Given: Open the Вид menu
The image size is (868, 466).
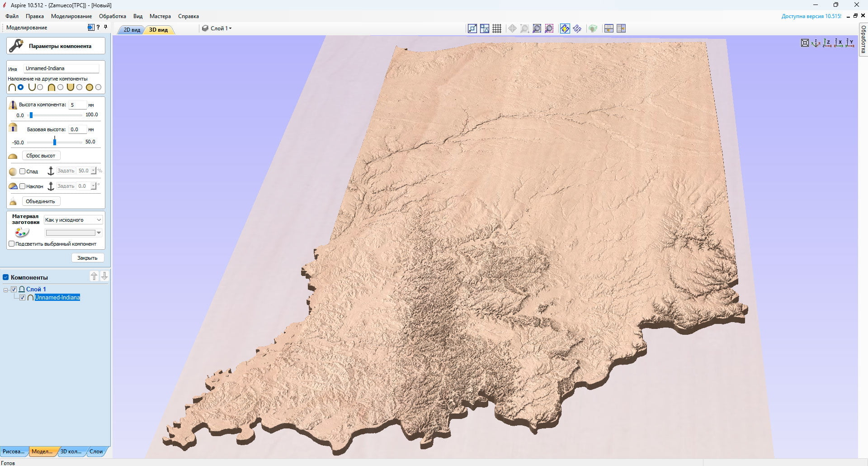Looking at the screenshot, I should [138, 16].
